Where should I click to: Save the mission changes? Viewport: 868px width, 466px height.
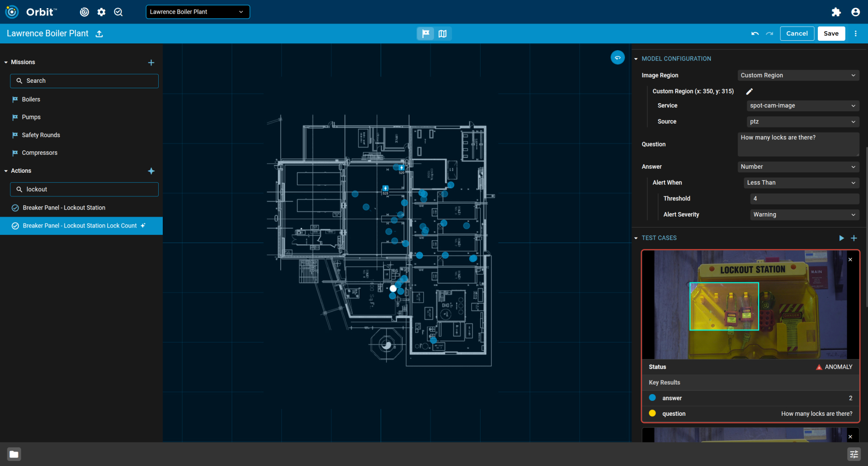pos(831,33)
